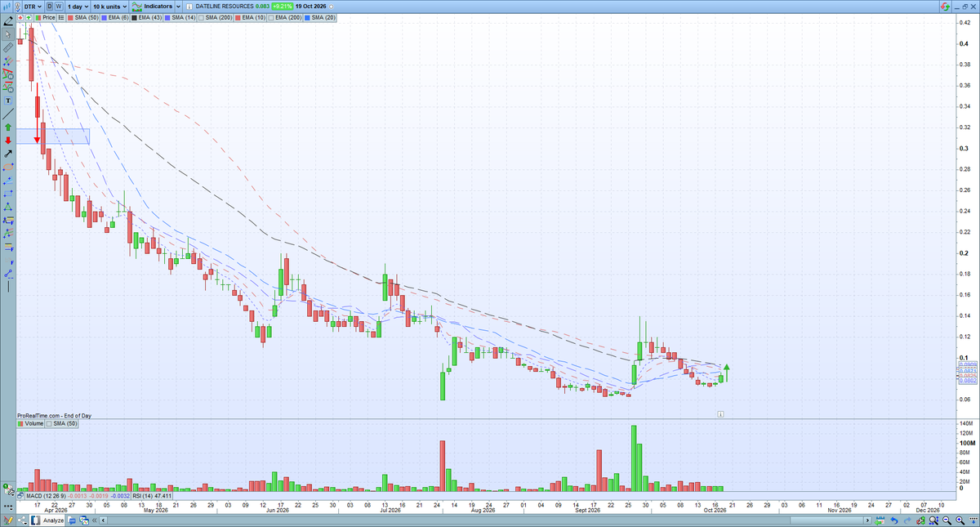Toggle the SMA (20) indicator
The width and height of the screenshot is (980, 527).
coord(319,18)
